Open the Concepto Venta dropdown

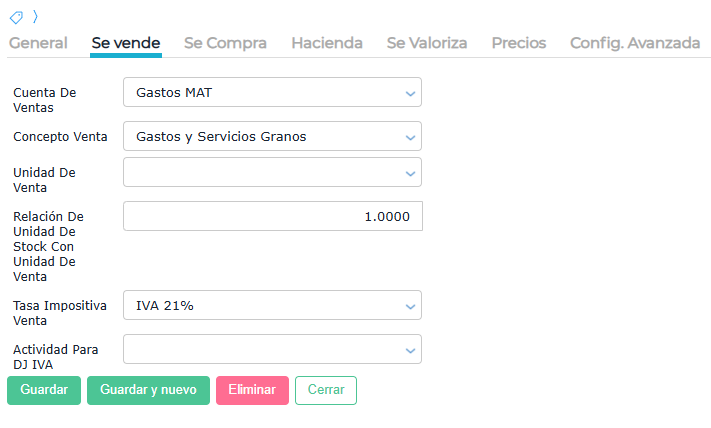click(x=272, y=136)
